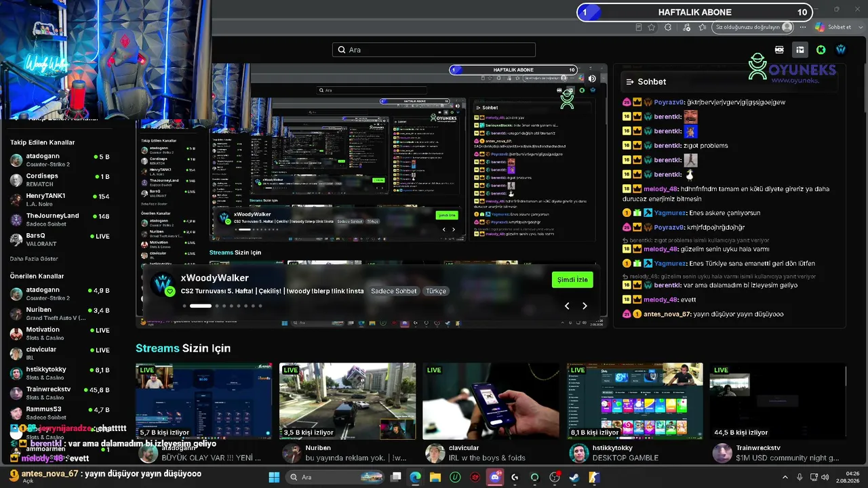The width and height of the screenshot is (868, 488).
Task: Click chat username Yagmurez on 'Enes askere çanlıyorsun'
Action: [x=670, y=213]
